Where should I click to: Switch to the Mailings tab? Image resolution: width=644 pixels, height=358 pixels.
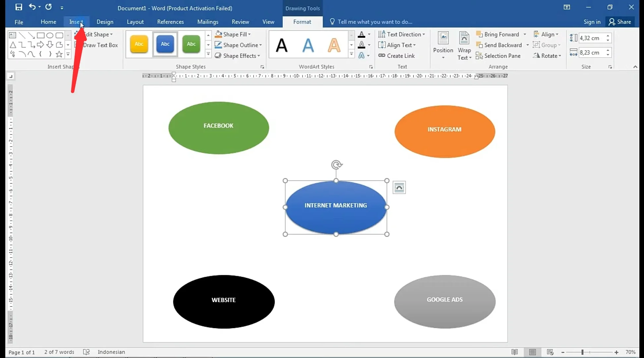point(208,22)
